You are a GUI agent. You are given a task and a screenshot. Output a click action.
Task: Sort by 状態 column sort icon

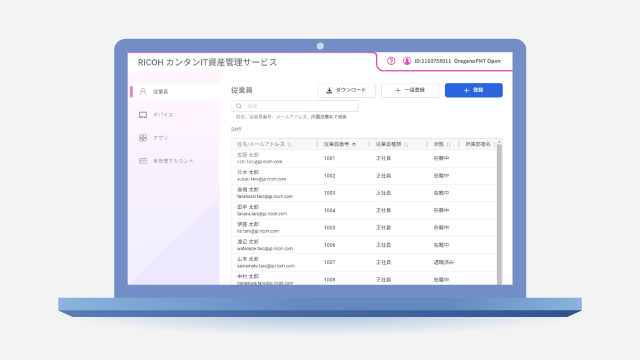449,144
